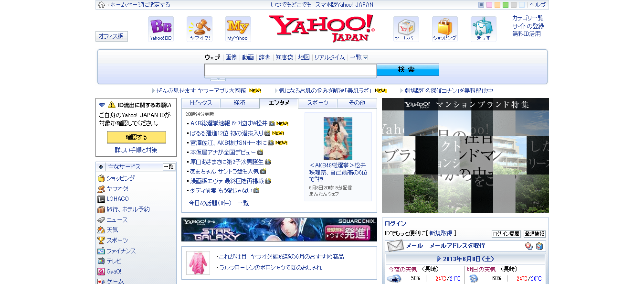Open 本仮屋アナが全国デビュー headline

point(223,152)
